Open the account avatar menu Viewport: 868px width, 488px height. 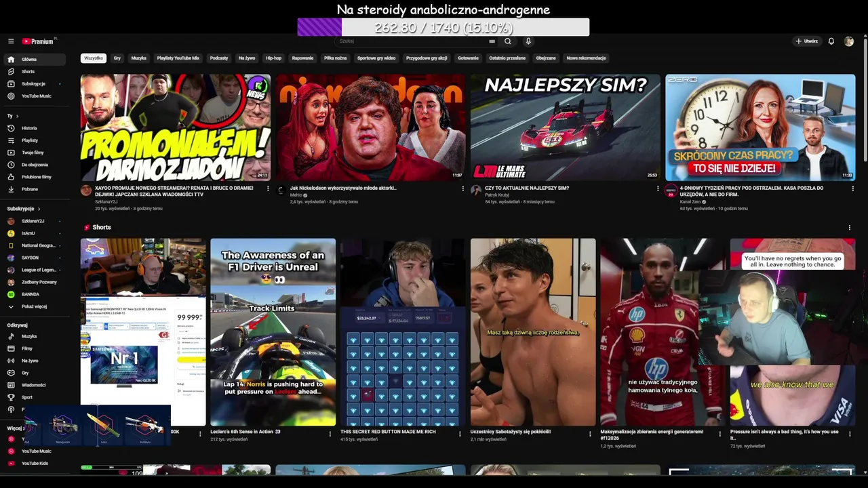848,41
